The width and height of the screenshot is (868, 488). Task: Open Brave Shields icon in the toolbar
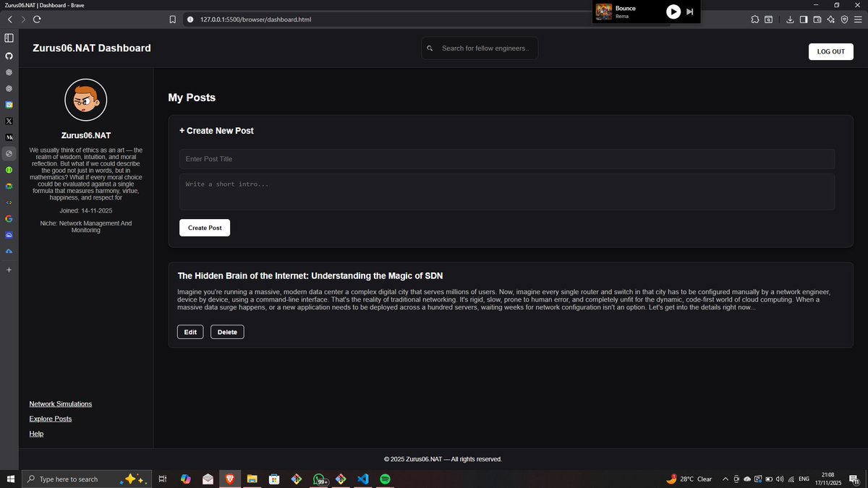844,20
